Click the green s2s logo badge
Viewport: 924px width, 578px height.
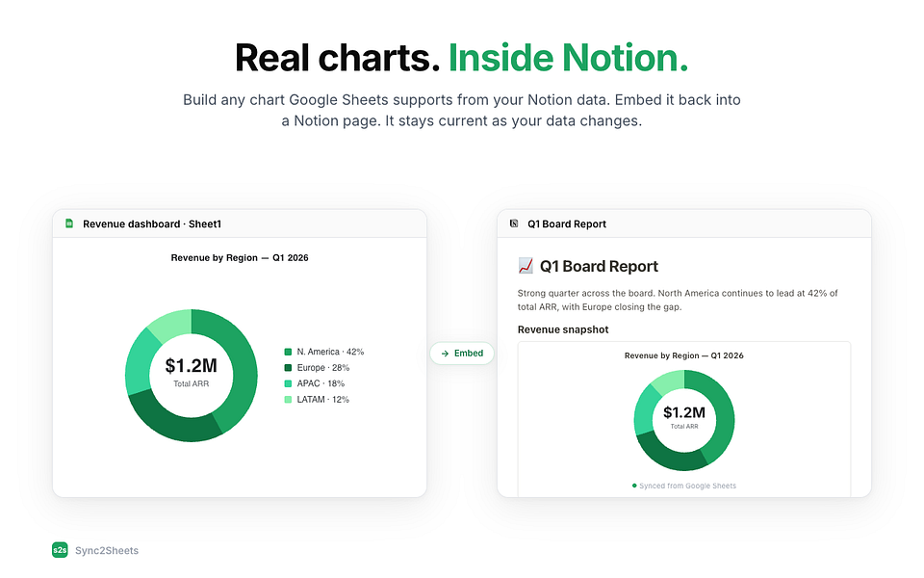pyautogui.click(x=60, y=550)
